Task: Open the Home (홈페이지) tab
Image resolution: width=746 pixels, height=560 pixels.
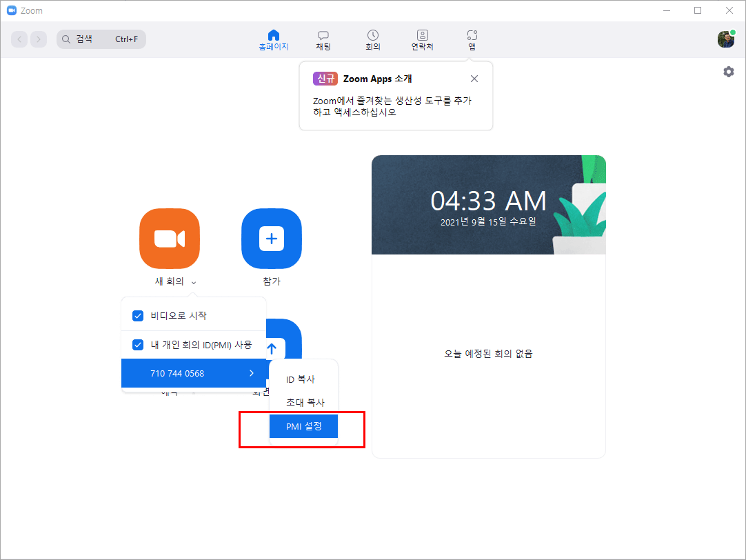Action: coord(274,40)
